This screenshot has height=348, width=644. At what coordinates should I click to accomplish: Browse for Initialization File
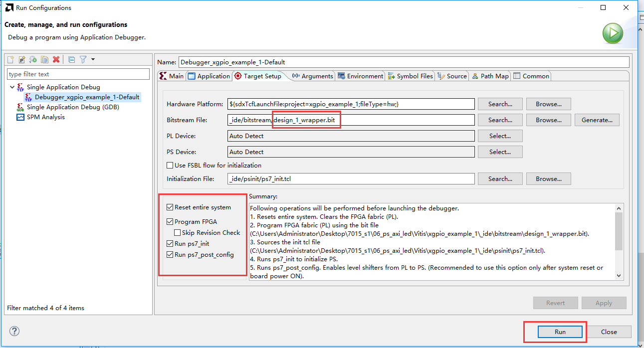click(x=549, y=179)
